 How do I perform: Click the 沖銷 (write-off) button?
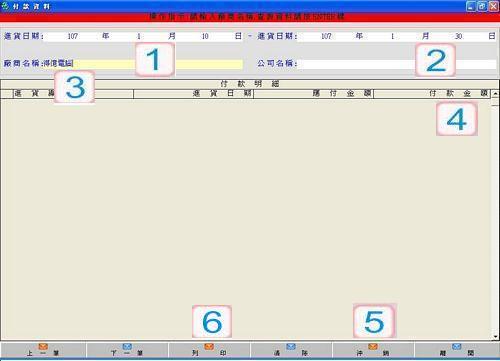pyautogui.click(x=373, y=350)
